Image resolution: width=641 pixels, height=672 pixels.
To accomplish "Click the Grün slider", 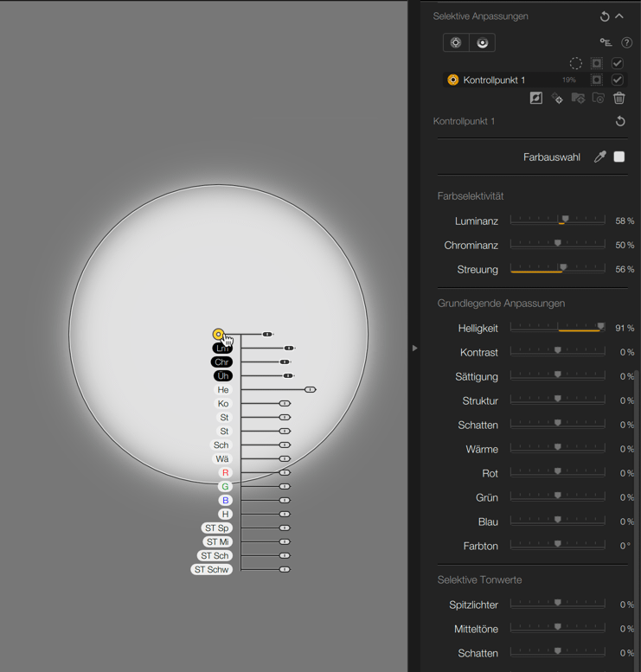I will [557, 496].
